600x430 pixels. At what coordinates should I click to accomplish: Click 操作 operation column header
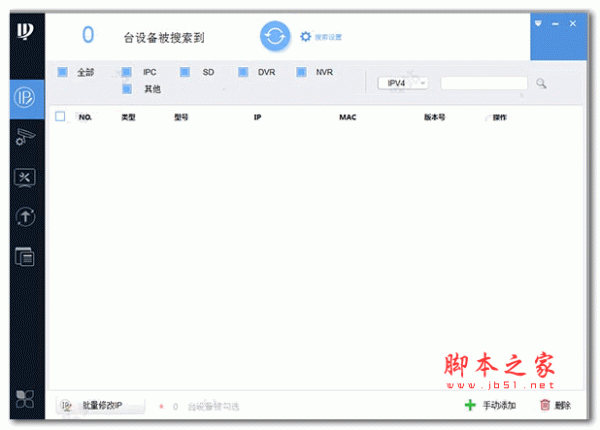click(x=500, y=117)
